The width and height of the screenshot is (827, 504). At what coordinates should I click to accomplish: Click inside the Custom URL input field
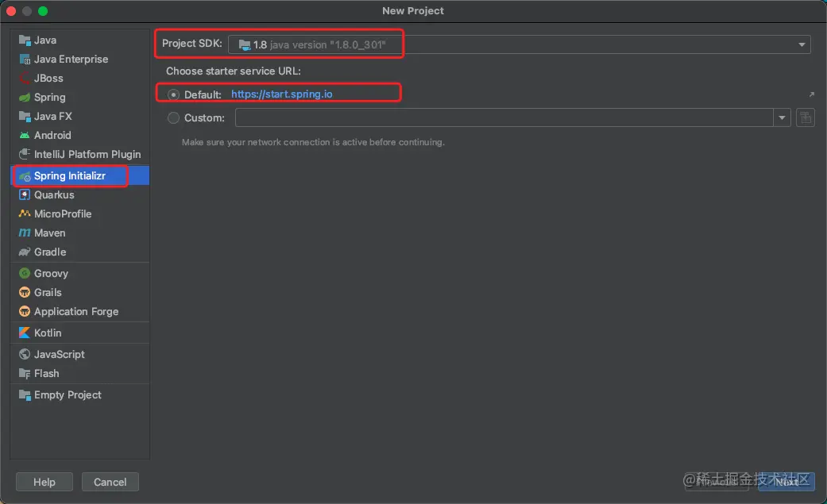pyautogui.click(x=504, y=117)
